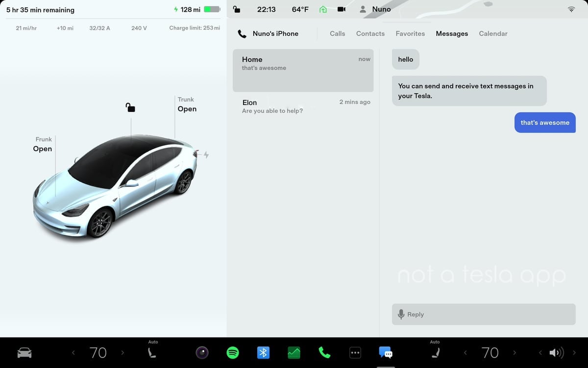
Task: Tap the hello message bubble
Action: tap(406, 59)
